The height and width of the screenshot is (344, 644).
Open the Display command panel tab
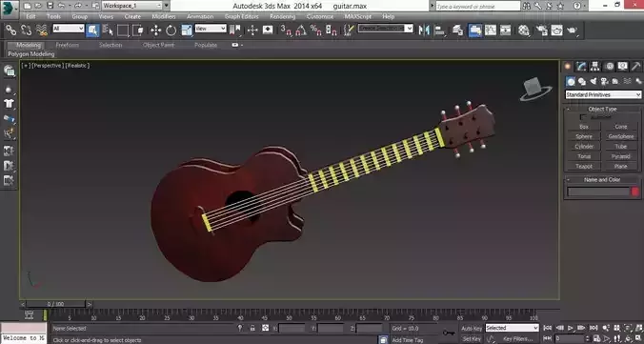click(623, 66)
